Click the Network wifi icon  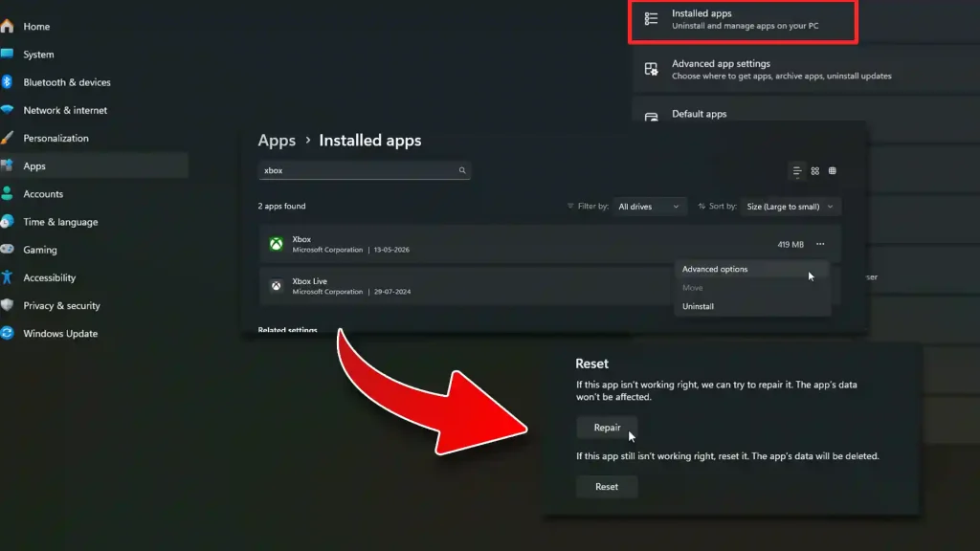(8, 110)
